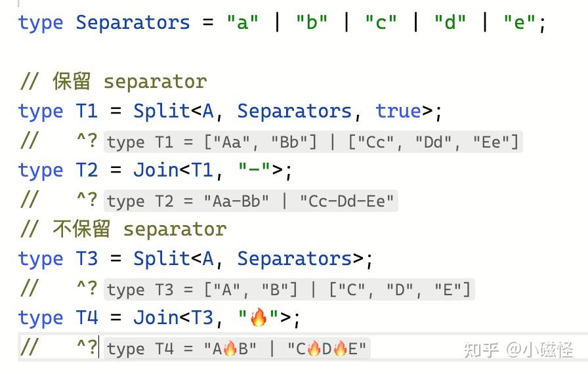Screen dimensions: 588x374
Task: Click the T2 type alias name
Action: (x=86, y=170)
